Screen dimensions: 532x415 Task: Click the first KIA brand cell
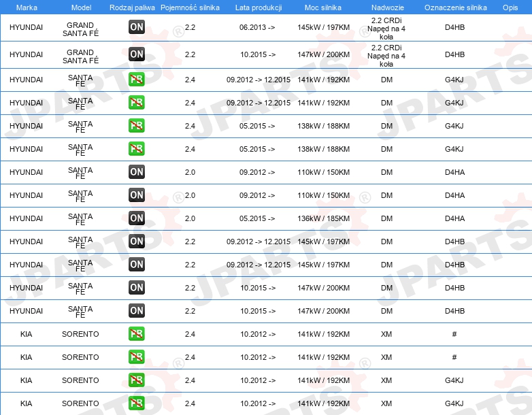coord(26,334)
